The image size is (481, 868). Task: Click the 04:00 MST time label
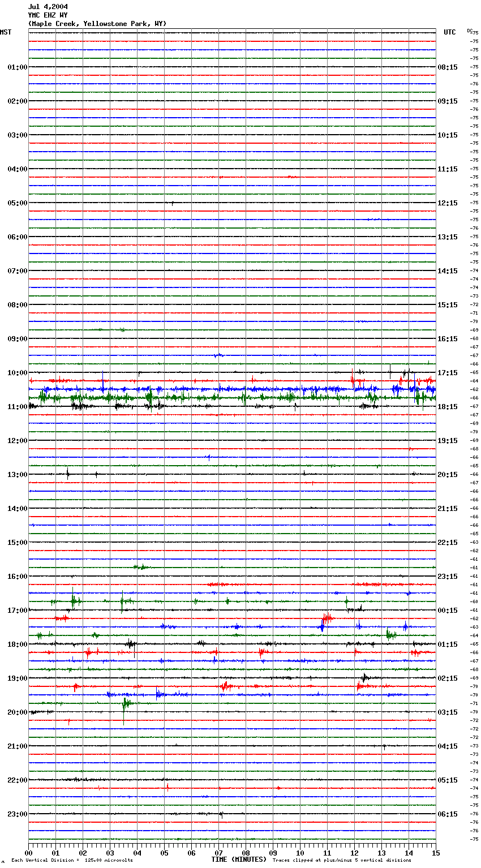coord(18,169)
